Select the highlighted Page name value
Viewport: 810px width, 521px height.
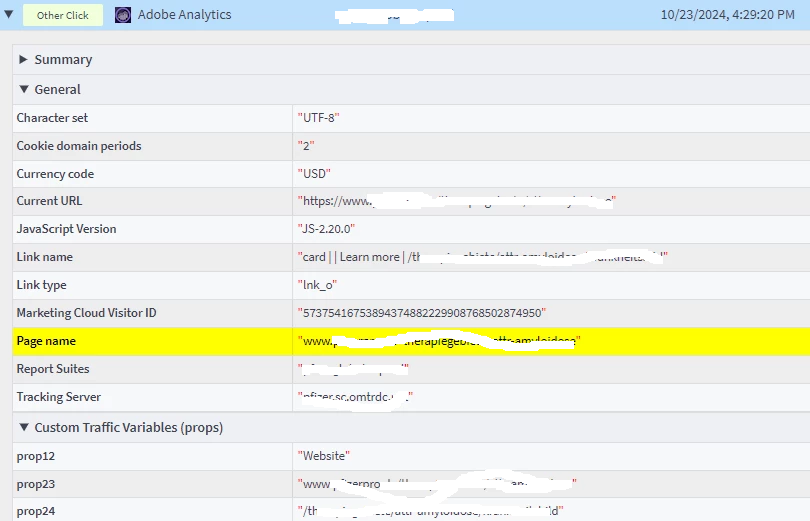tap(439, 341)
